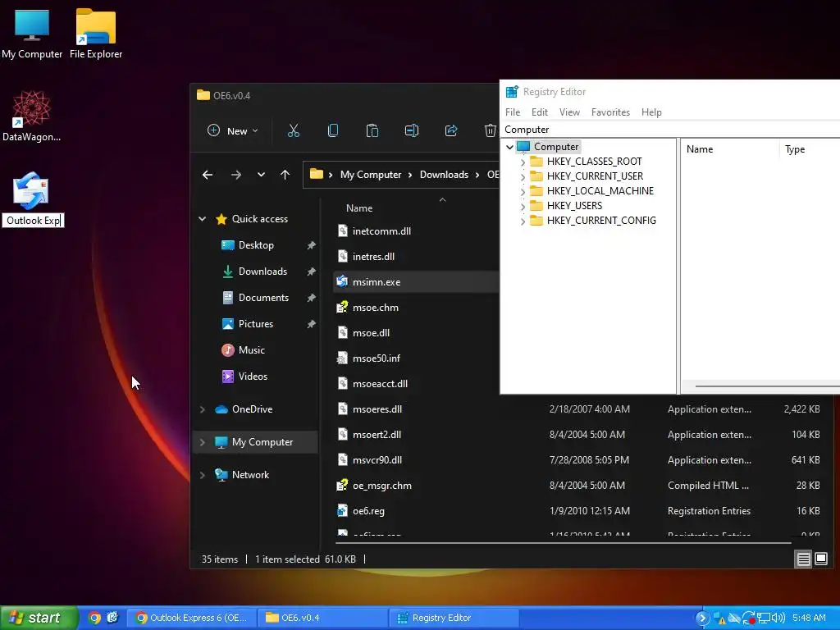Select the msoe50.inf file icon

point(342,358)
